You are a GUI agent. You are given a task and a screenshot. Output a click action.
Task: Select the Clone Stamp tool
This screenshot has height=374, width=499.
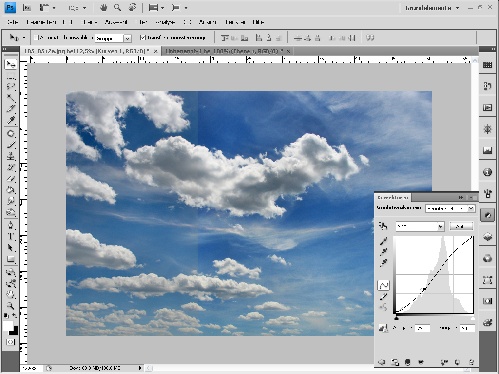10,156
